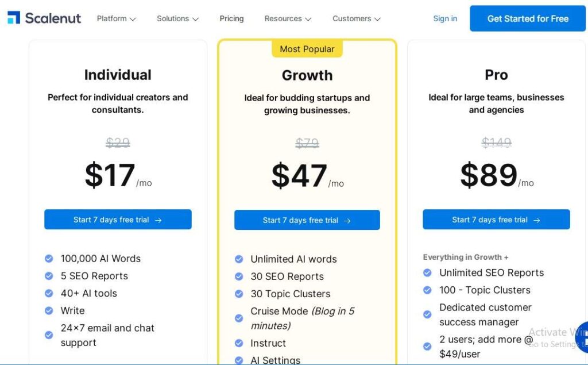Go to the Pricing menu item

tap(231, 18)
